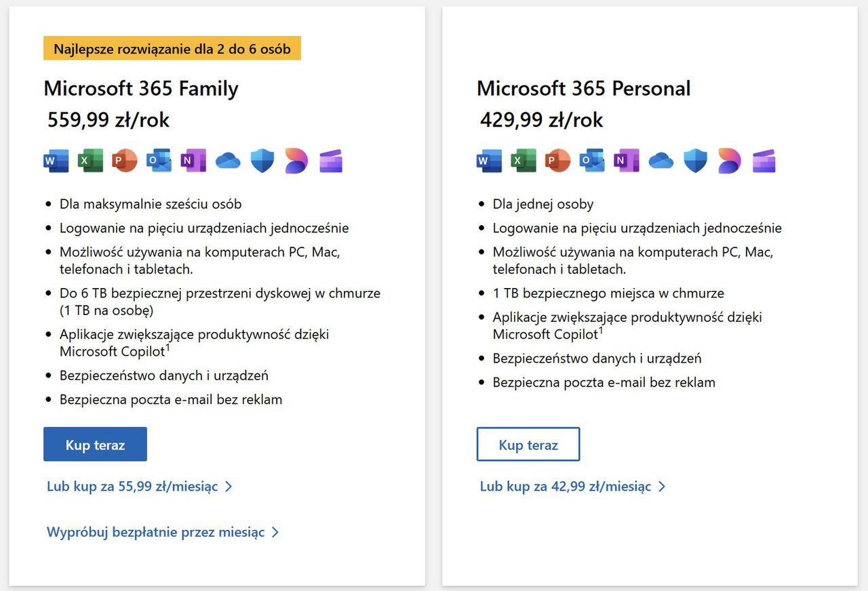Image resolution: width=868 pixels, height=591 pixels.
Task: Click the Defender shield icon under the Family plan
Action: (262, 161)
